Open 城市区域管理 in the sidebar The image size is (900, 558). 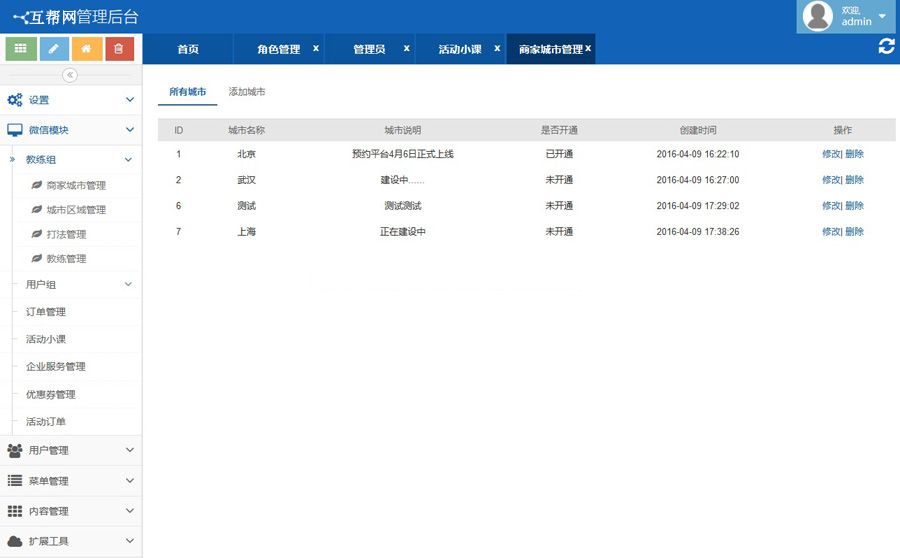[76, 210]
